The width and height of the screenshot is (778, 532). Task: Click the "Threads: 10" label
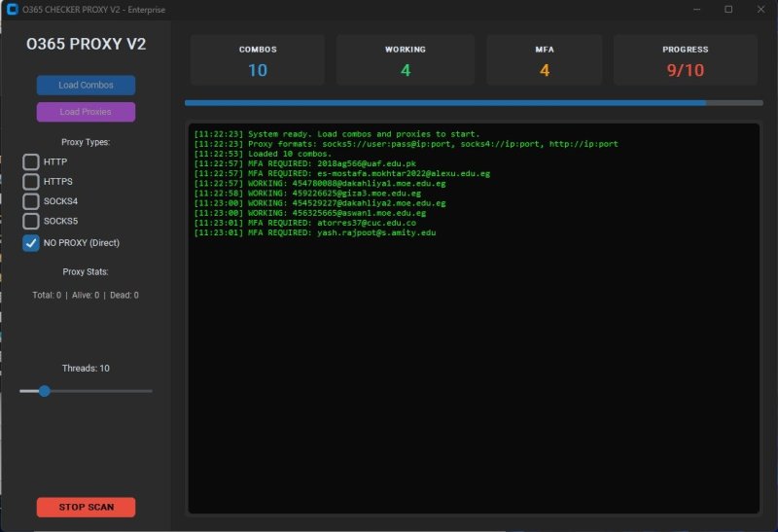(86, 369)
